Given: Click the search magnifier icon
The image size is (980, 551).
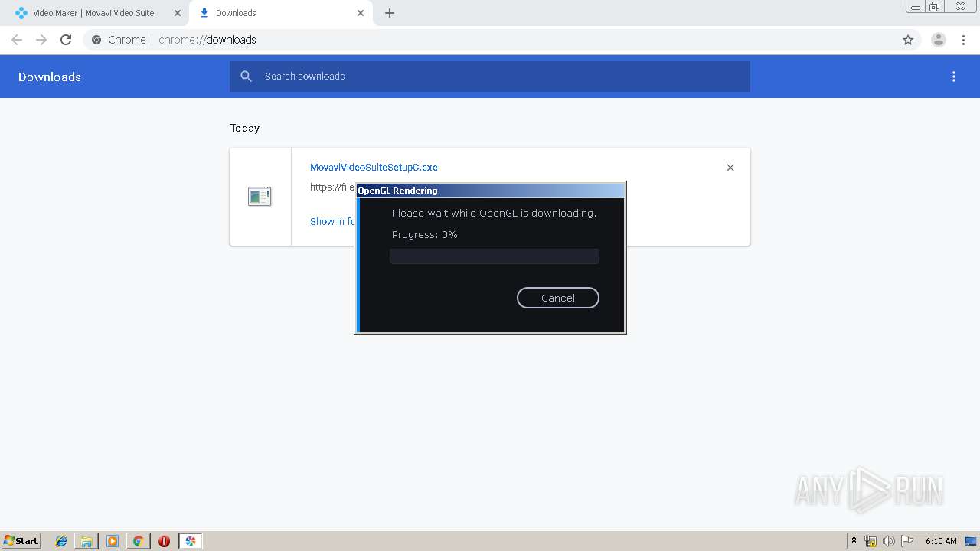Looking at the screenshot, I should (246, 77).
